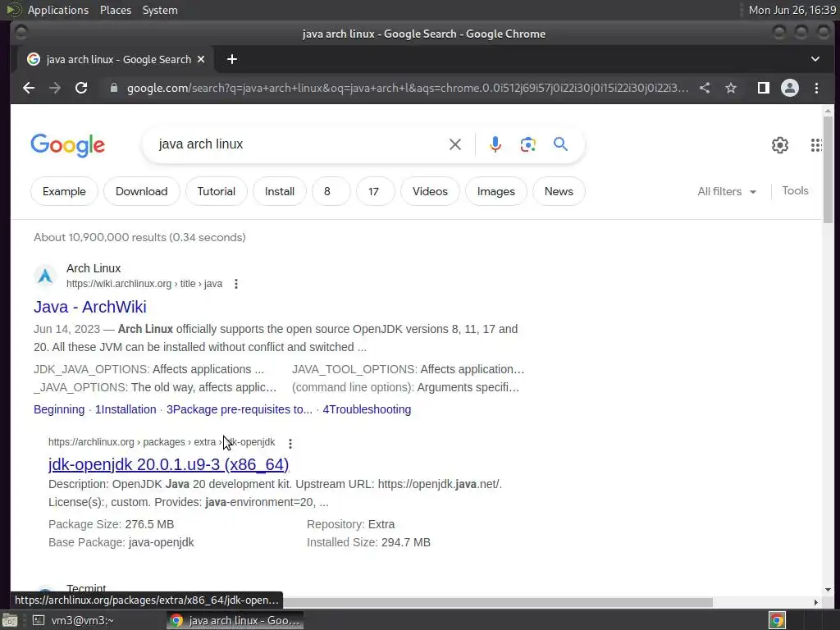Click the archlinux.org packages breadcrumb

coord(162,442)
